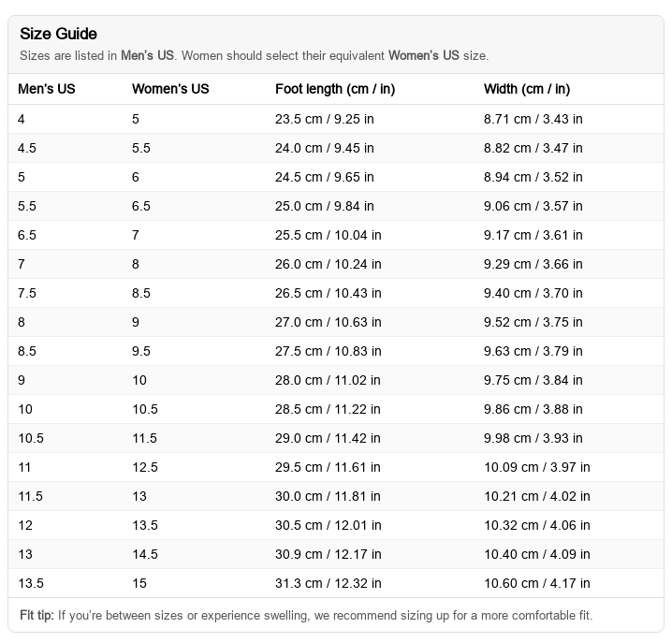Click the 9.52 cm / 3.75 in width
The image size is (672, 643).
(533, 322)
